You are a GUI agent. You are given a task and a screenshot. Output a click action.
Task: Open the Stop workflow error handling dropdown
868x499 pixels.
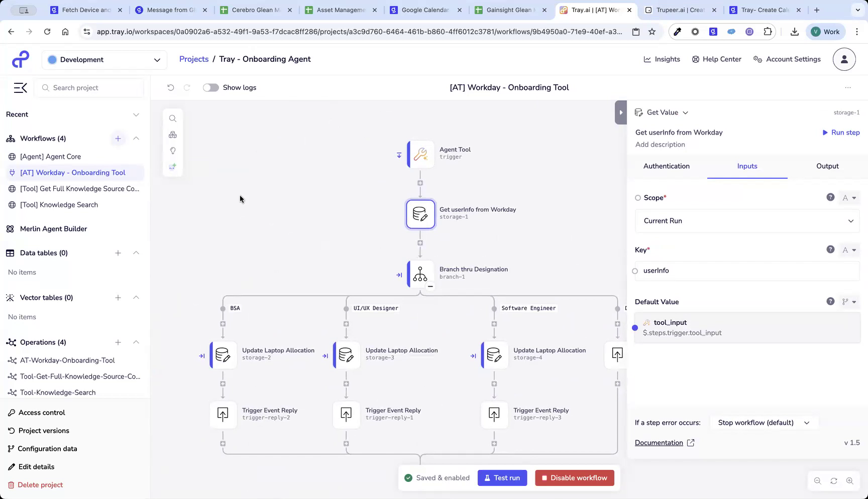(763, 422)
